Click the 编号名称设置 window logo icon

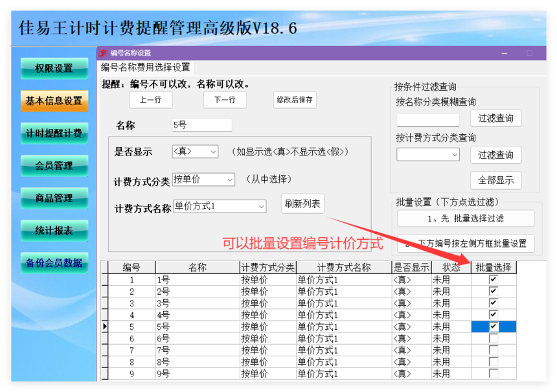click(103, 53)
